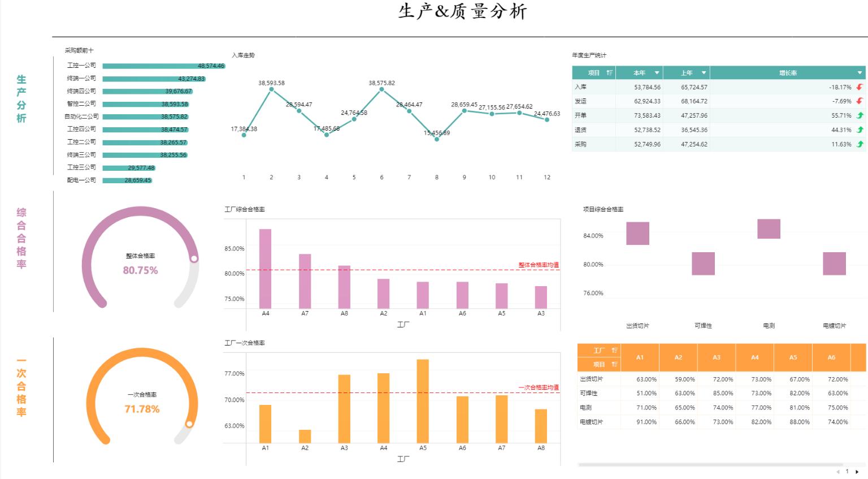
Task: Click the previous-page arrow in the pagination control
Action: 837,471
